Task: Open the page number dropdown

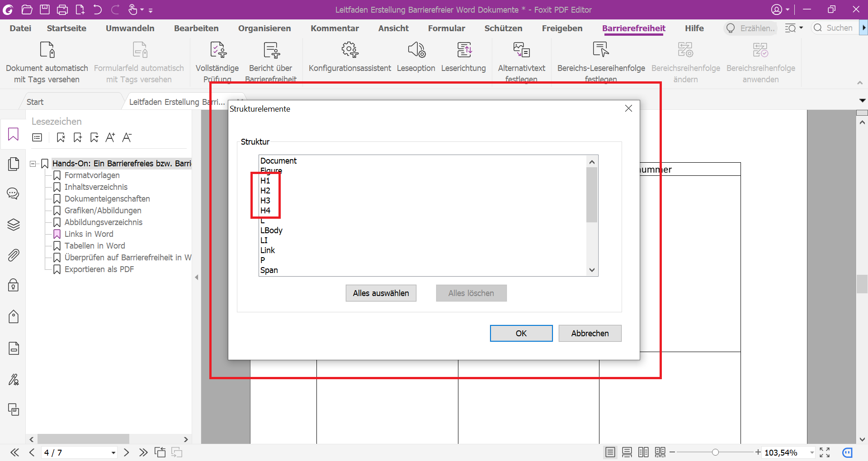Action: coord(113,452)
